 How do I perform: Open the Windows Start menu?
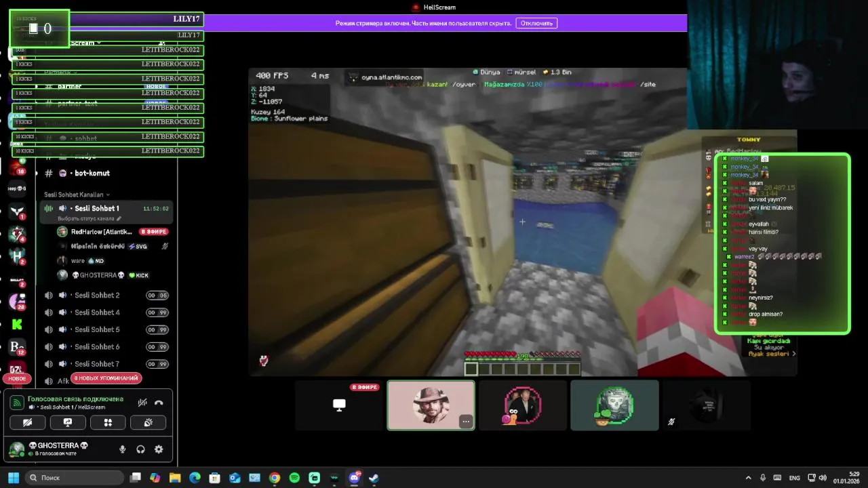pyautogui.click(x=14, y=478)
